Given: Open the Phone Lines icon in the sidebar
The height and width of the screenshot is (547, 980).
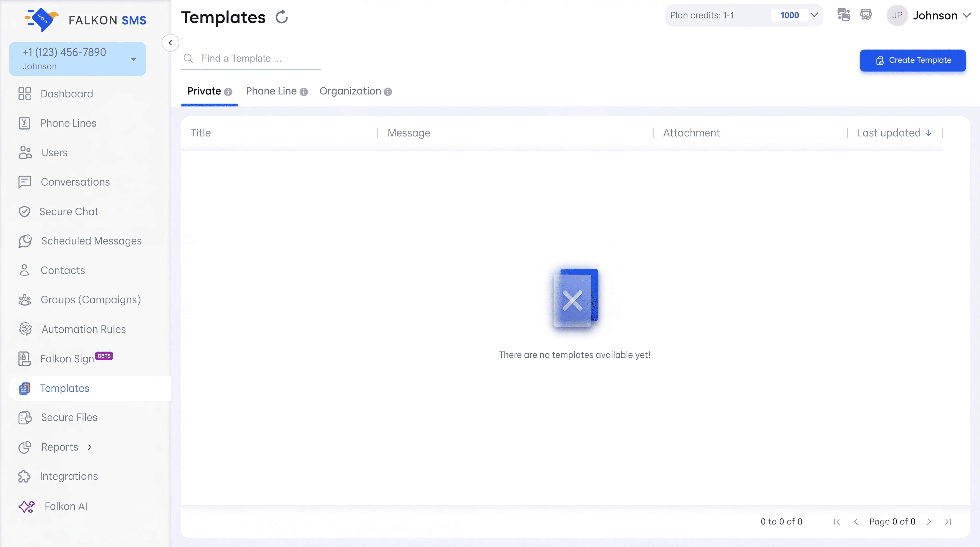Looking at the screenshot, I should pos(25,123).
